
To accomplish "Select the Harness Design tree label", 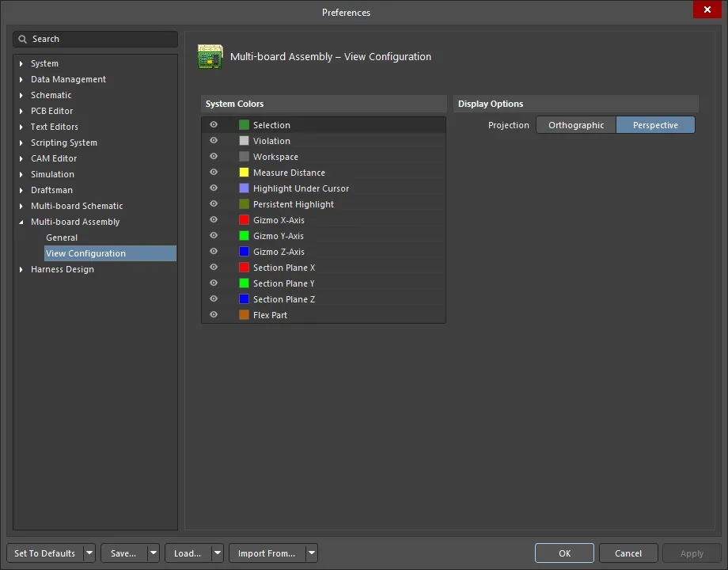I will tap(63, 269).
